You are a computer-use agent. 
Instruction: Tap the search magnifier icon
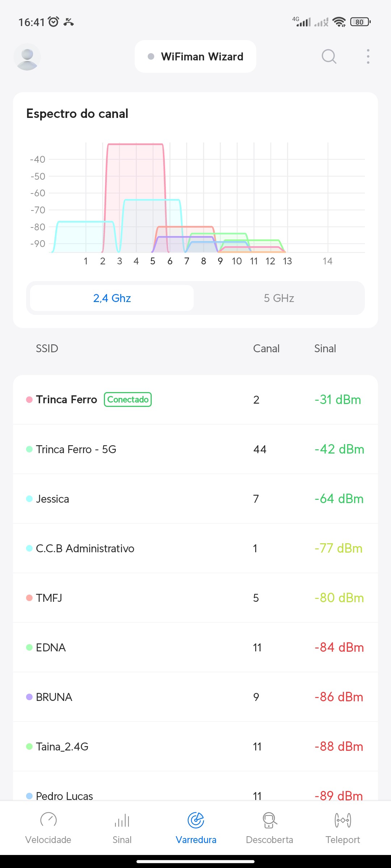pyautogui.click(x=329, y=56)
